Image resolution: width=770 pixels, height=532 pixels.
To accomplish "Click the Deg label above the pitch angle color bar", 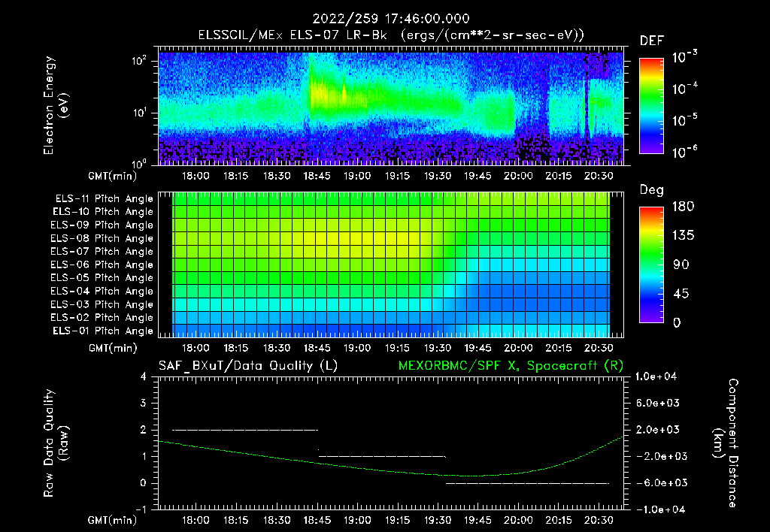I will point(652,190).
